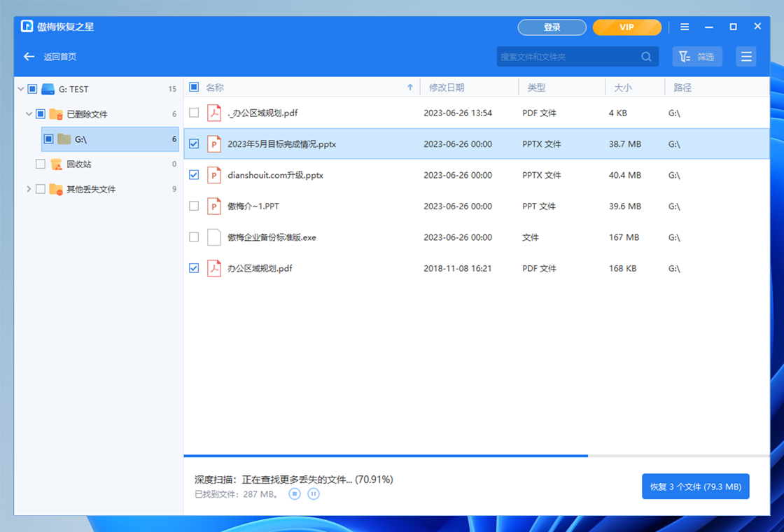The image size is (784, 532).
Task: Click the 返回首页 link text
Action: pos(60,57)
